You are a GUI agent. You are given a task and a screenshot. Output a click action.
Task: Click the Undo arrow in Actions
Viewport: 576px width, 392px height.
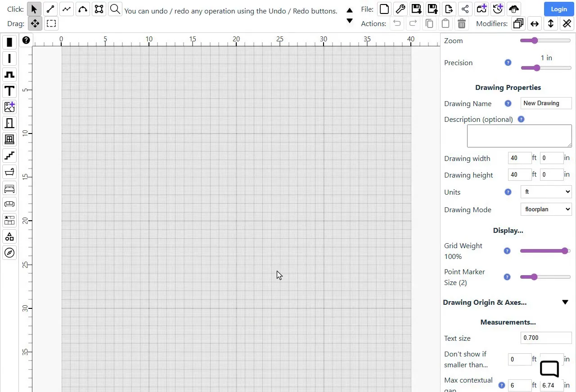[397, 23]
